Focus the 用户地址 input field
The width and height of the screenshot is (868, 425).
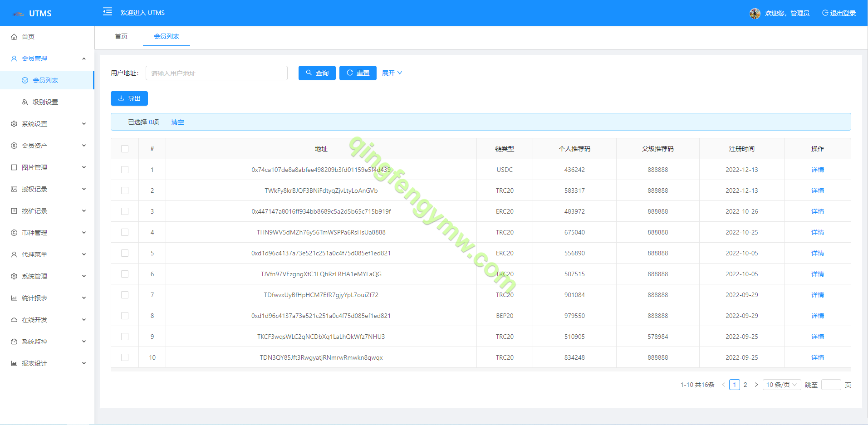[216, 73]
